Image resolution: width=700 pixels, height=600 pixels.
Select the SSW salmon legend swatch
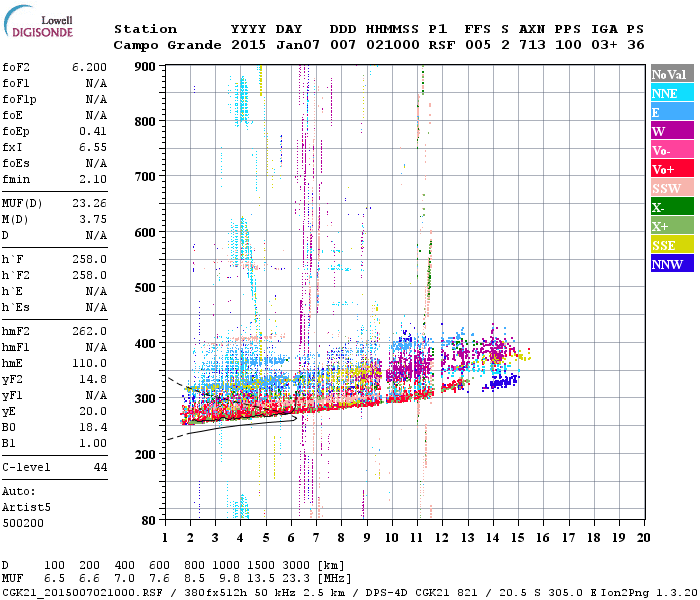pos(672,188)
